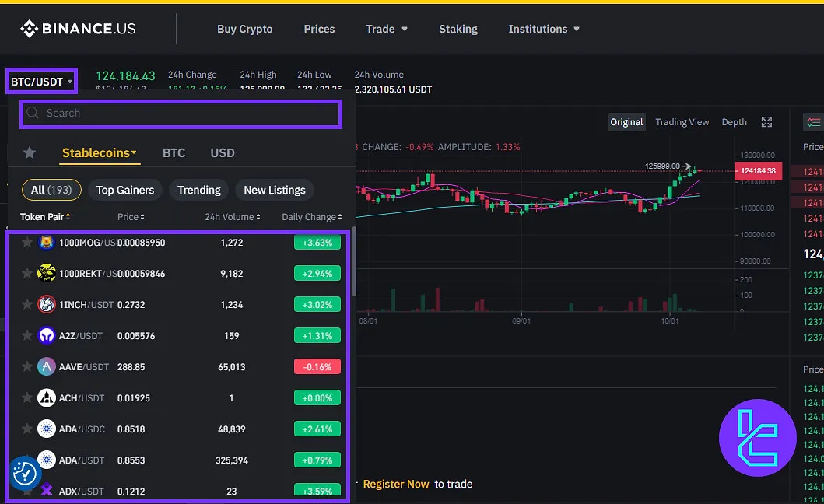Open the BTC/USDT pair selector dropdown
The width and height of the screenshot is (824, 504).
click(x=41, y=81)
